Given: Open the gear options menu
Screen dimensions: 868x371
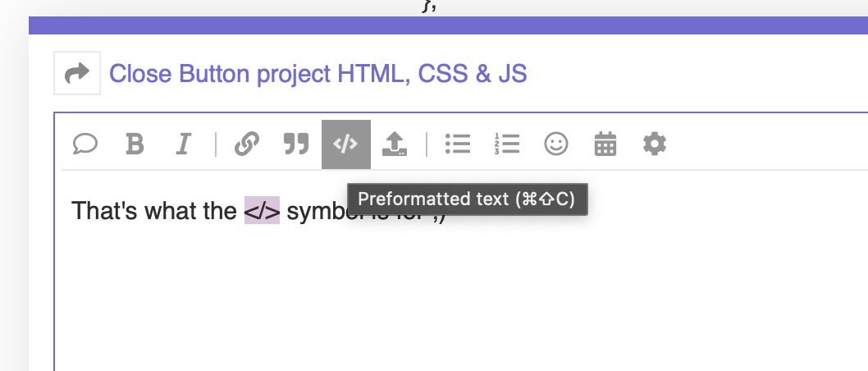Looking at the screenshot, I should (x=655, y=145).
